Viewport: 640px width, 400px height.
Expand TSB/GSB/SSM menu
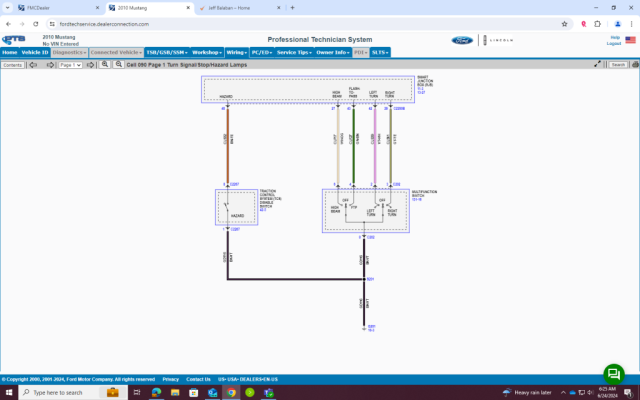coord(167,52)
